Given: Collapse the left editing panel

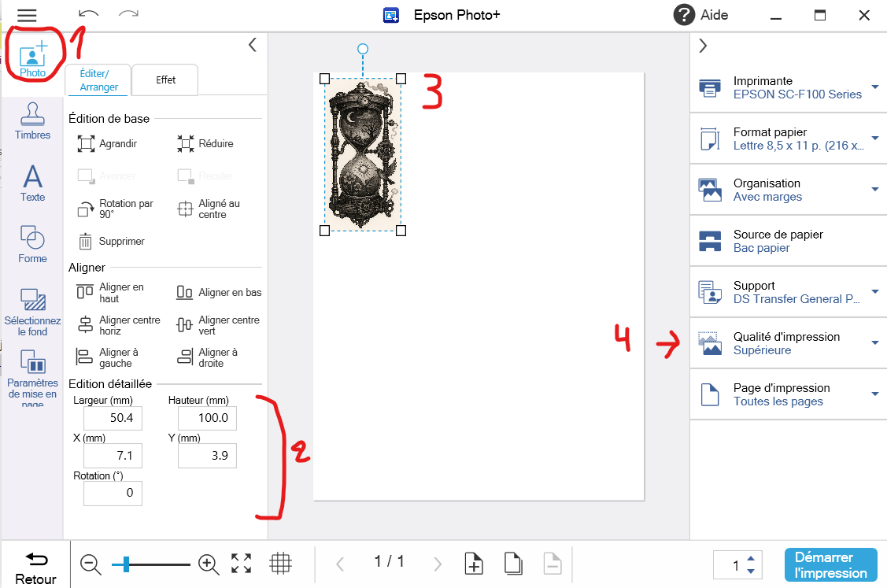Looking at the screenshot, I should click(253, 45).
